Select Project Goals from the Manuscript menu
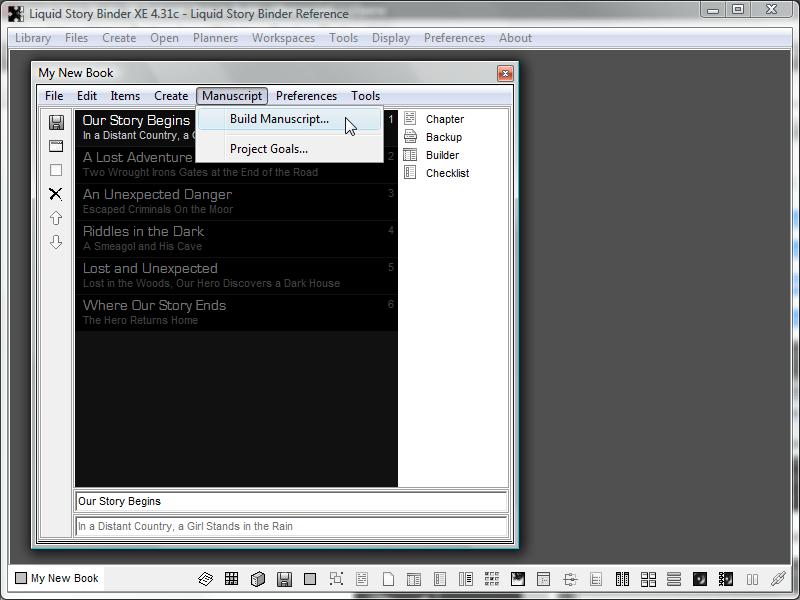 click(268, 149)
